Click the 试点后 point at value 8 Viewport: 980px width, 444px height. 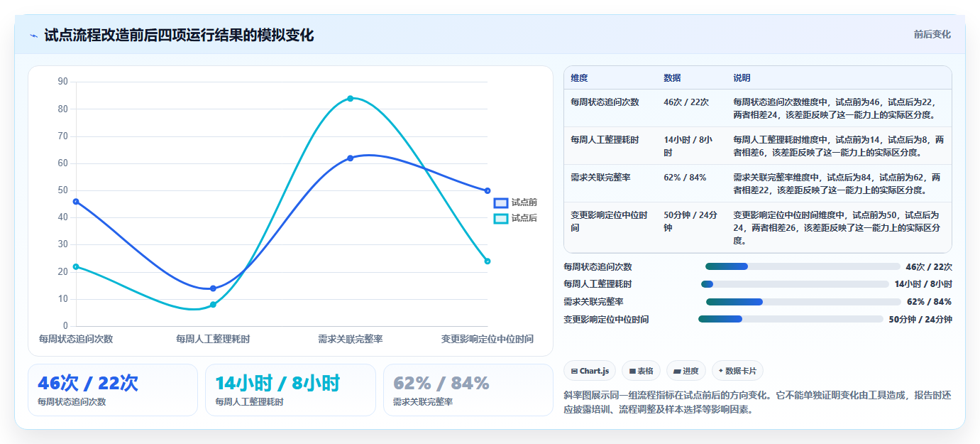213,305
